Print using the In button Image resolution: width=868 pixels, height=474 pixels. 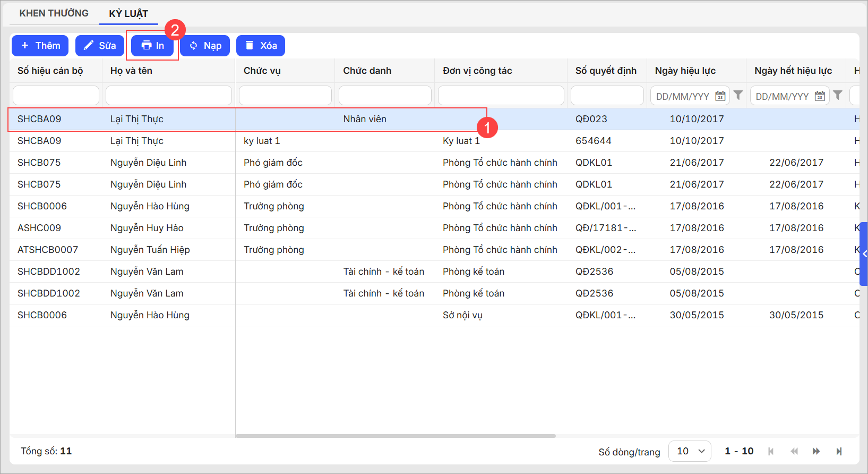pos(152,46)
